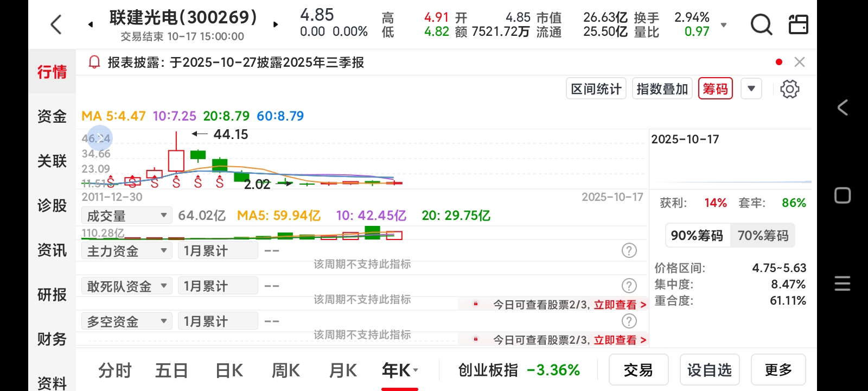
Task: Tap the MA 5:4.47 indicator label
Action: click(113, 116)
